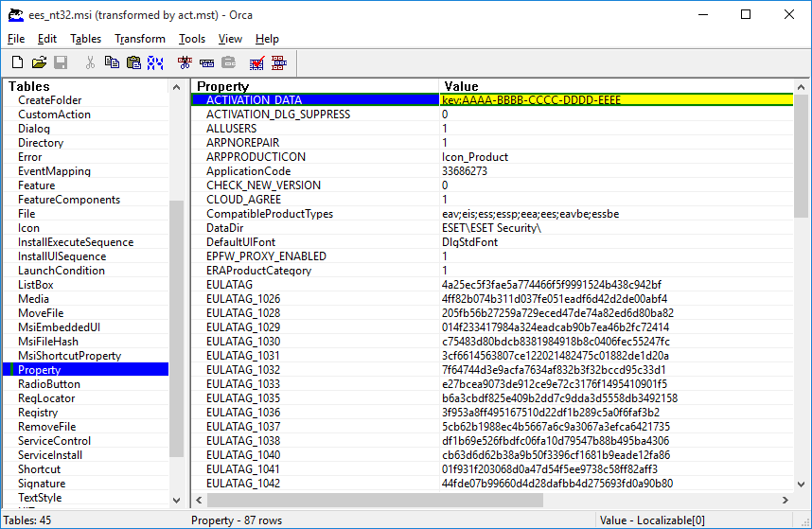Click right arrow of horizontal scrollbar
812x529 pixels.
coord(786,500)
